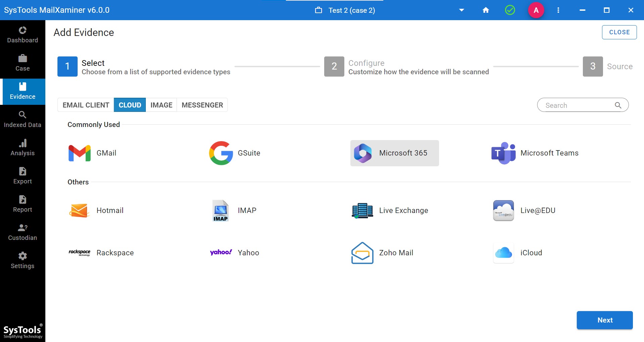644x342 pixels.
Task: Choose the Live Exchange server icon
Action: 362,211
